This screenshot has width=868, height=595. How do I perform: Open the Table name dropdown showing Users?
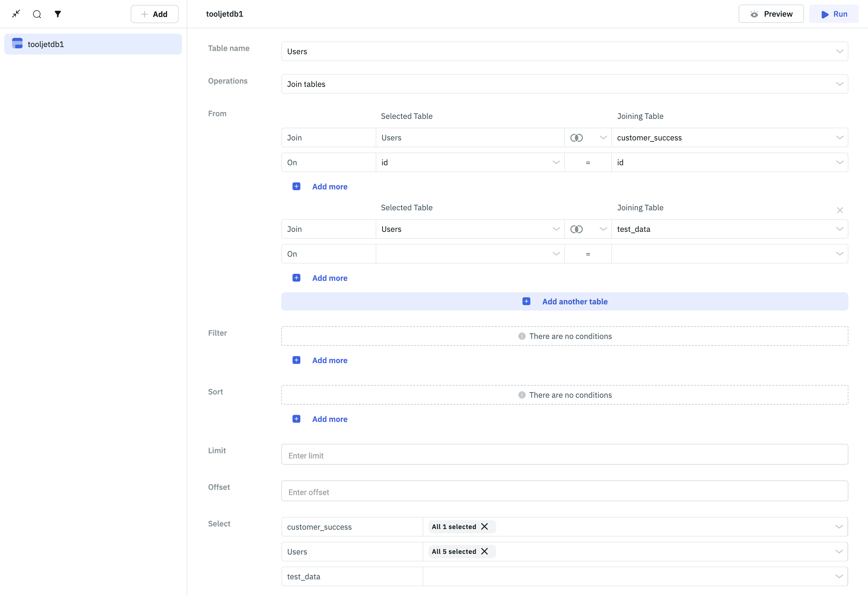pos(564,52)
